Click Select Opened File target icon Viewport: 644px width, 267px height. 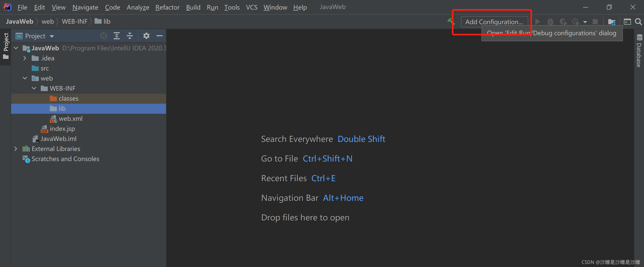[103, 36]
